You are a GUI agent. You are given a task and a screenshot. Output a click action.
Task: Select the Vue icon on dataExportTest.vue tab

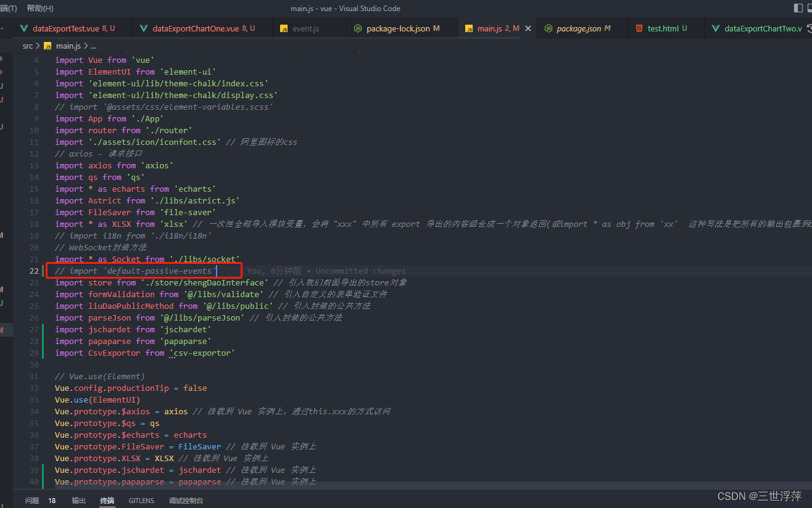point(23,28)
